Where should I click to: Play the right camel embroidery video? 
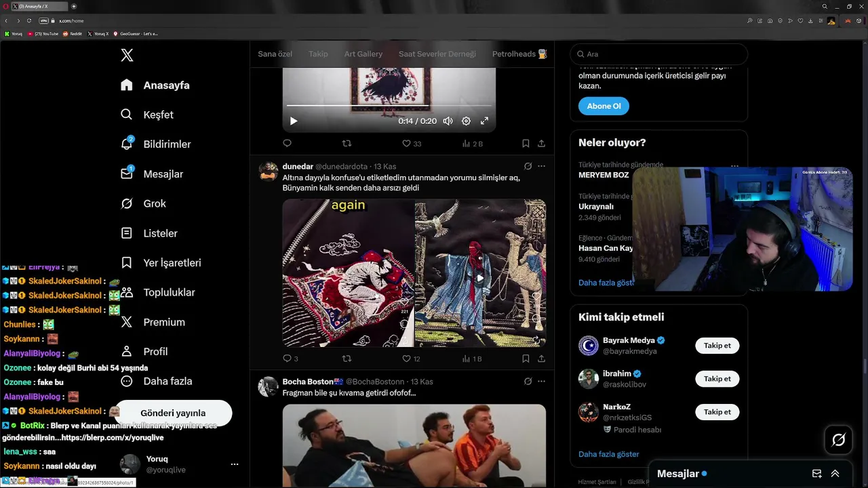[480, 278]
